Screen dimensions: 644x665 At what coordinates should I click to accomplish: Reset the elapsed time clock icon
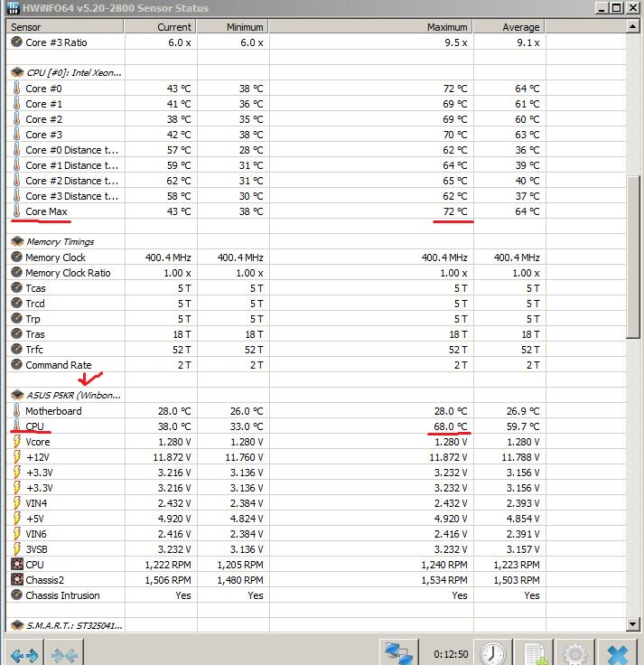[x=493, y=653]
